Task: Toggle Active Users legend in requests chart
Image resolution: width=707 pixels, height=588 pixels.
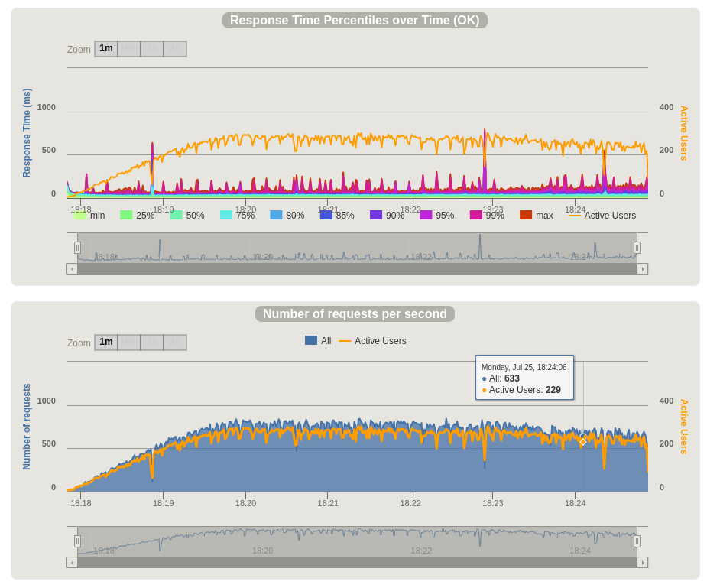Action: [x=345, y=341]
